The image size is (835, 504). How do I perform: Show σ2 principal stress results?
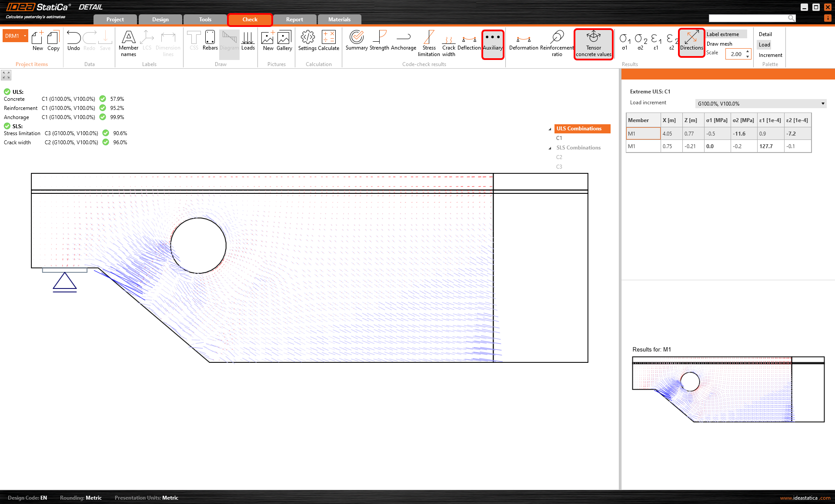coord(640,42)
